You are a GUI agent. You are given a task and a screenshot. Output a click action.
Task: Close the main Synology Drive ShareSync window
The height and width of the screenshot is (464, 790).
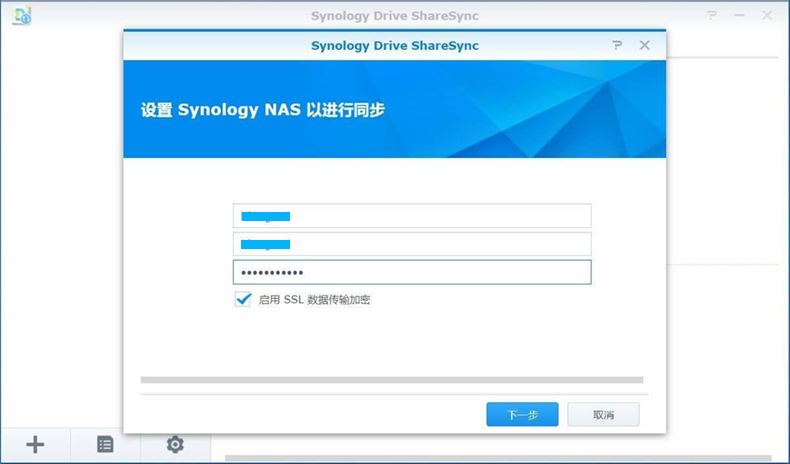click(768, 16)
